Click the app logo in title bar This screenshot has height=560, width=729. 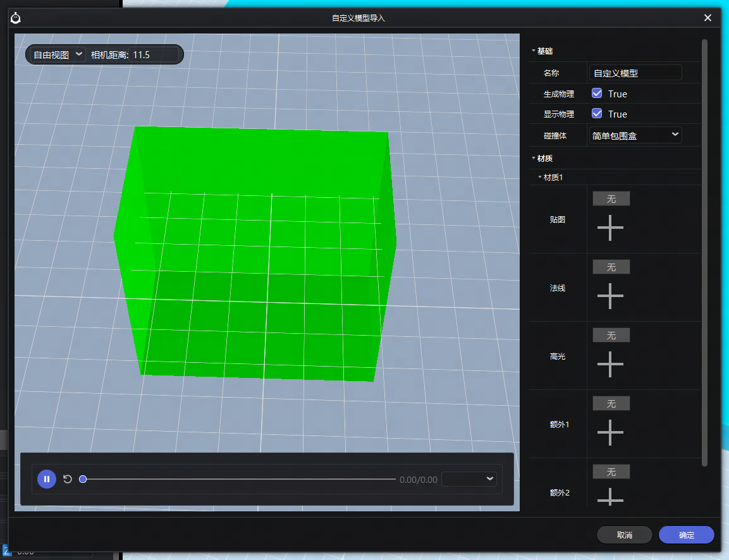click(x=16, y=18)
